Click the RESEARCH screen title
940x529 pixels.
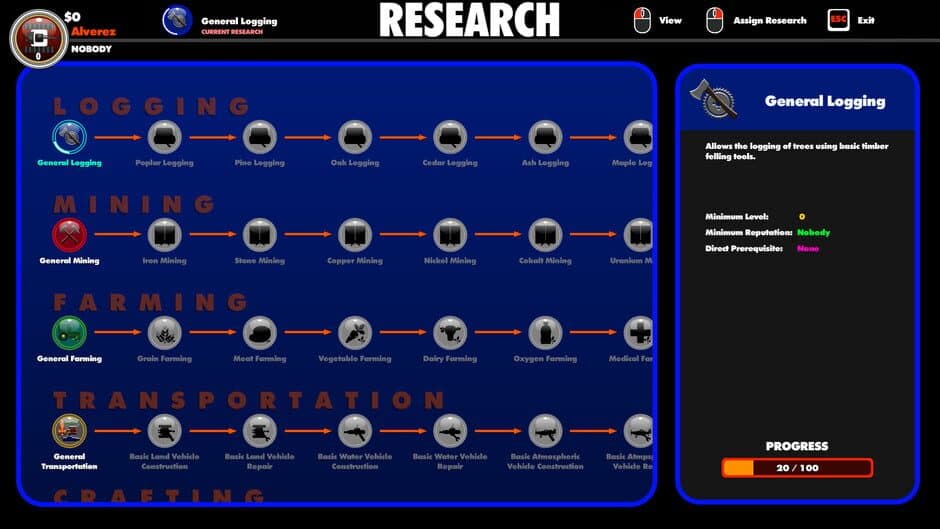coord(470,20)
